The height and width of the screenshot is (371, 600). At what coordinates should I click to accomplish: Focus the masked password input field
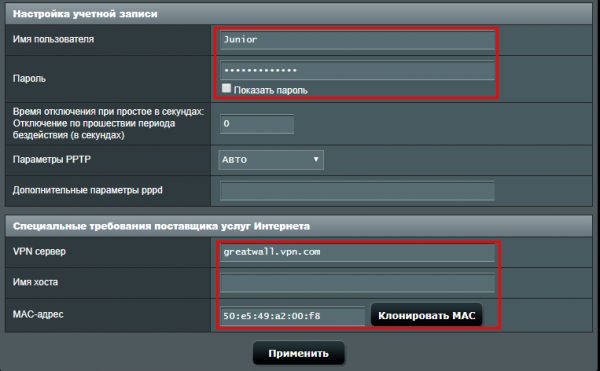(357, 70)
